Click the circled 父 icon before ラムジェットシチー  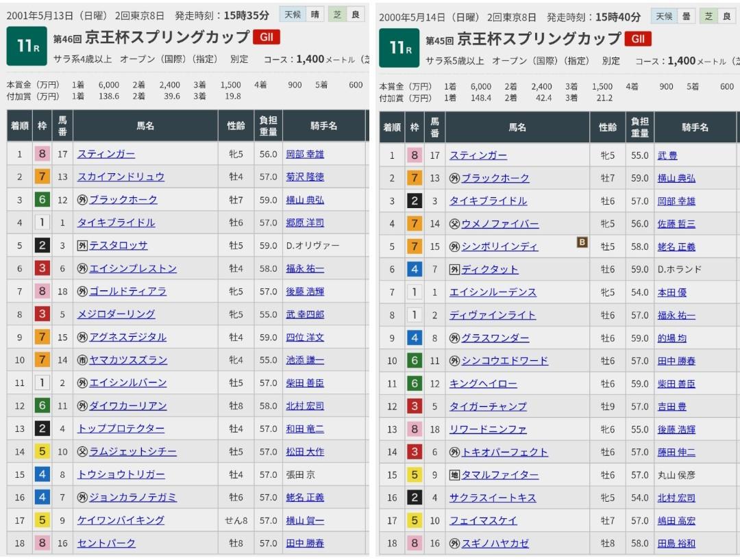(x=82, y=451)
